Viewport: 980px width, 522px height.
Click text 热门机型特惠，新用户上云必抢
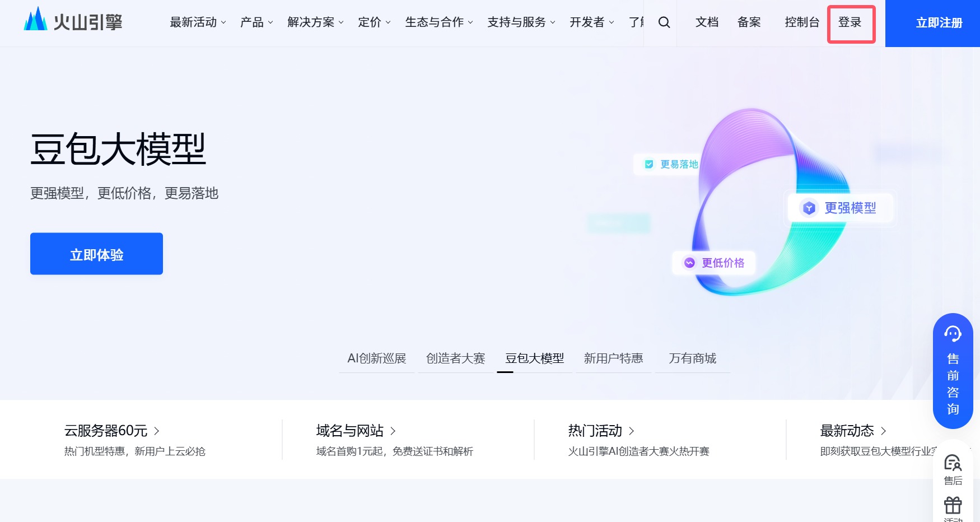click(135, 451)
